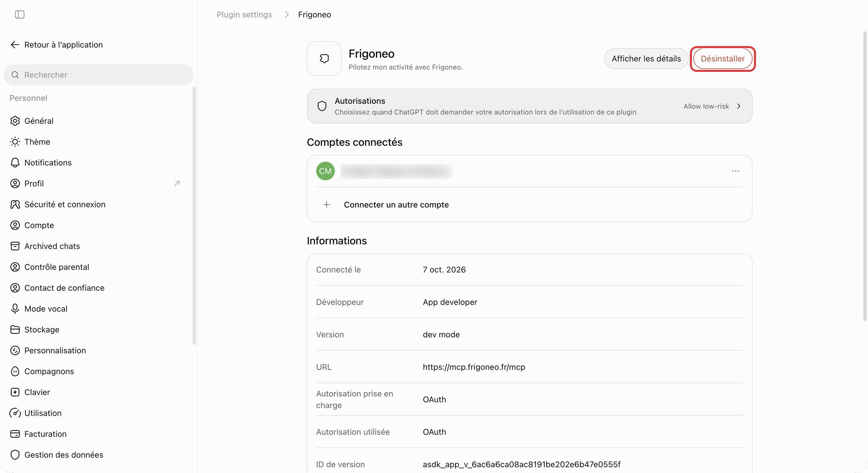Open Facturation card icon

click(x=15, y=434)
